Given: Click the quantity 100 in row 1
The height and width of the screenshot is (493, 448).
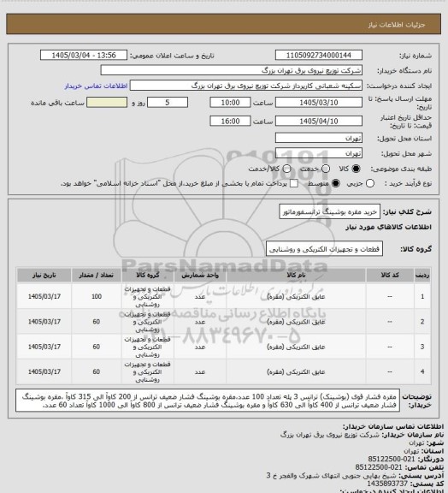Looking at the screenshot, I should coord(97,296).
